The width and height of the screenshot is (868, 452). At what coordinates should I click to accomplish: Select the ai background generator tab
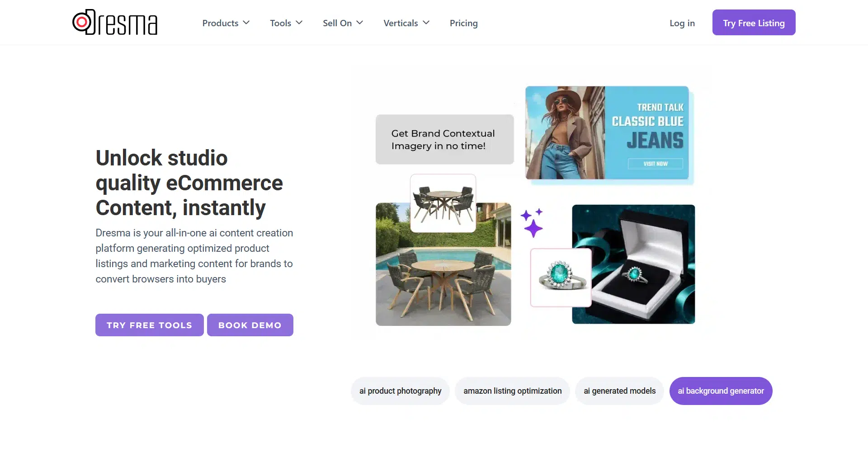(721, 391)
